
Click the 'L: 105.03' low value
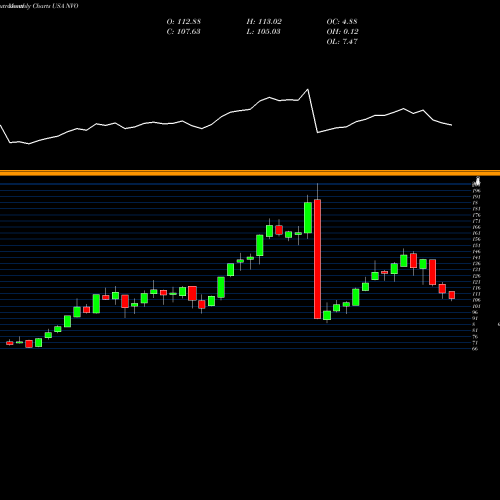click(x=263, y=32)
